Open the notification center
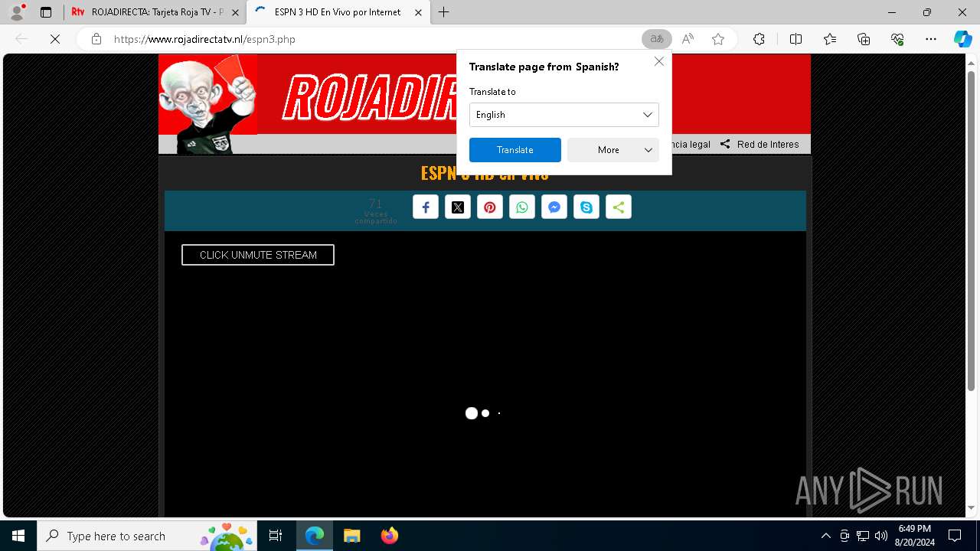 point(955,536)
